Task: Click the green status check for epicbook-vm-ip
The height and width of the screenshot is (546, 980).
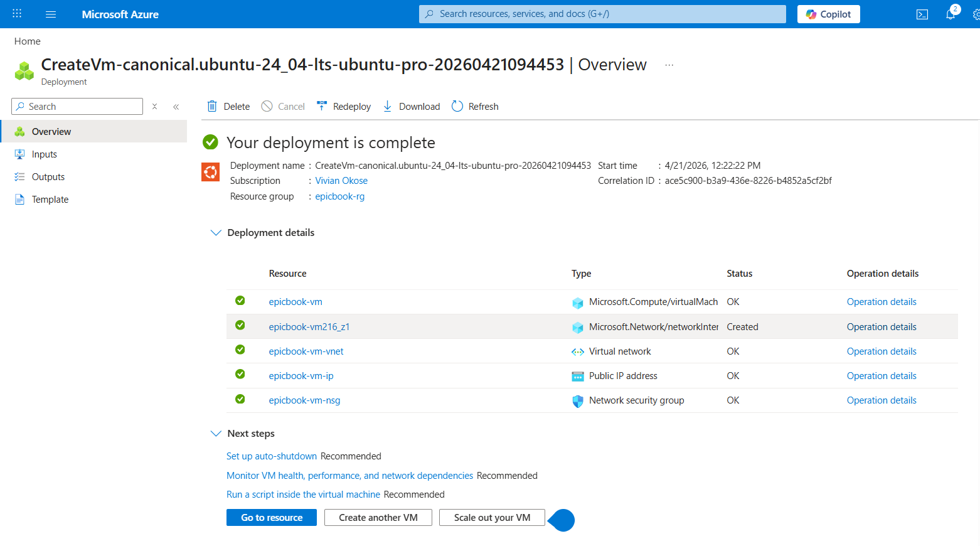Action: click(x=240, y=374)
